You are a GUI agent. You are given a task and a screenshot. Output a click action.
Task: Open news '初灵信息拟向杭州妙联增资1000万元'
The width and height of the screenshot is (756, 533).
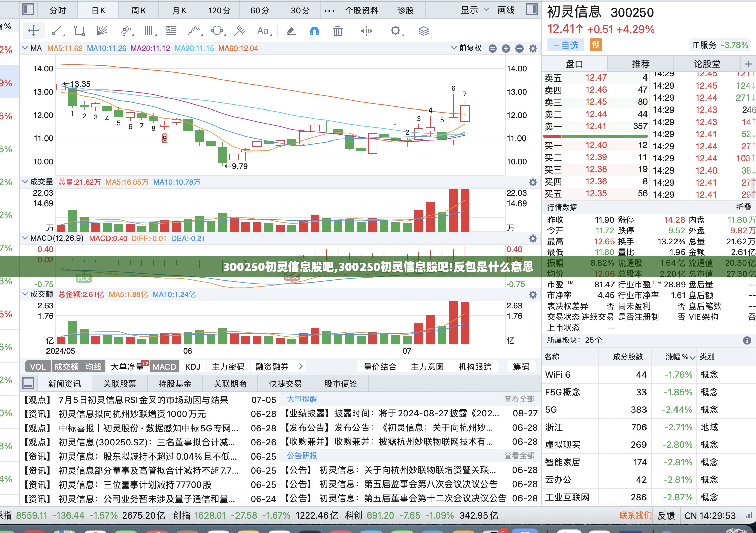tap(132, 414)
